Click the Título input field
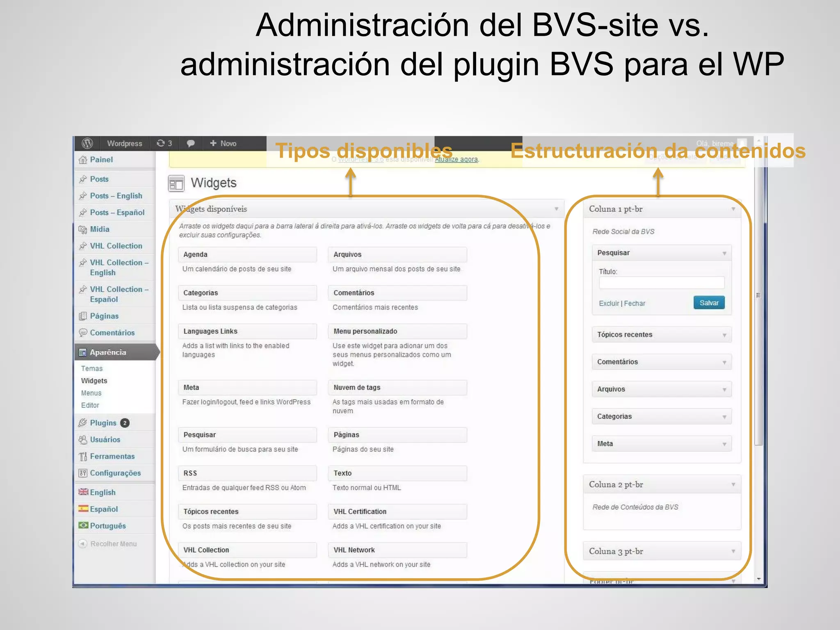The width and height of the screenshot is (840, 630). (x=662, y=283)
